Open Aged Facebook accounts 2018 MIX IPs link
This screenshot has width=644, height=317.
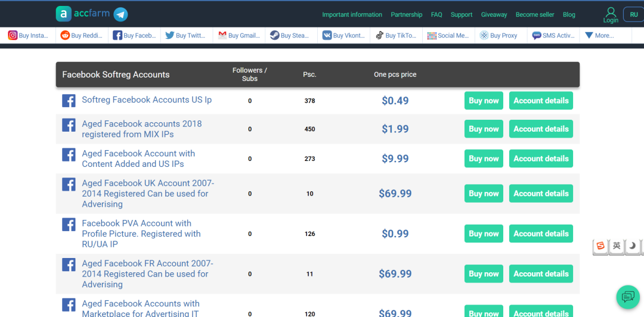pyautogui.click(x=141, y=129)
